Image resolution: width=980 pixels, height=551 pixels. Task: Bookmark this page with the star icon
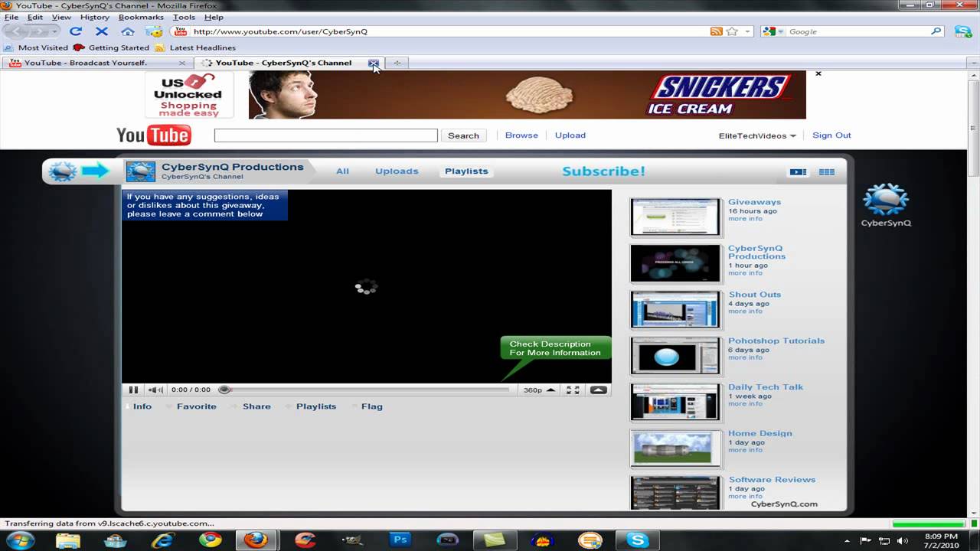[x=732, y=31]
